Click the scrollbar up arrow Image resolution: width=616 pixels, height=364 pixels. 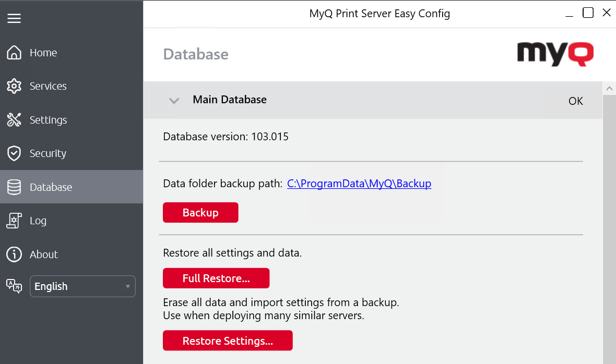(x=609, y=88)
